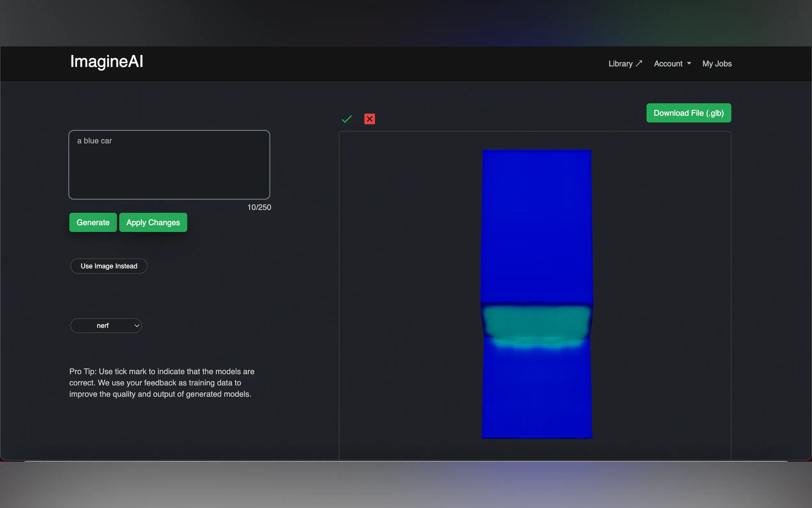Screen dimensions: 812x508
Task: Click the blue car model in viewer
Action: click(x=536, y=228)
